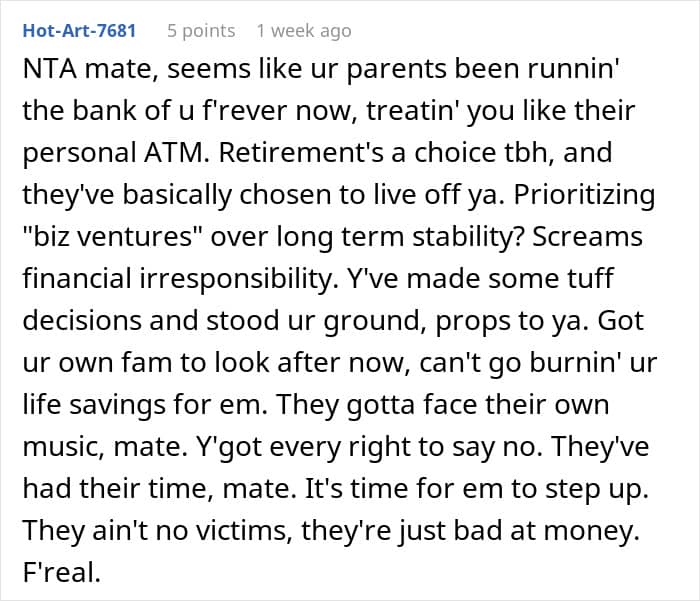This screenshot has height=601, width=700.
Task: Click the "5 points" score label
Action: pos(201,31)
